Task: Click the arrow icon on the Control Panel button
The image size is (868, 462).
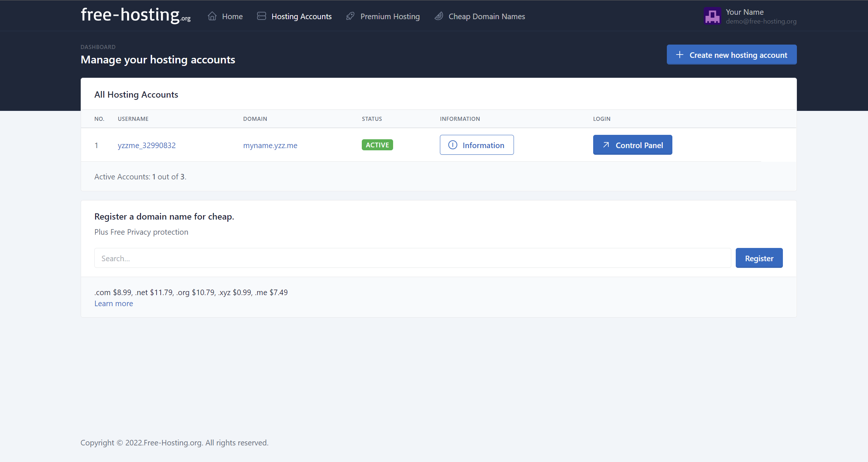Action: coord(606,145)
